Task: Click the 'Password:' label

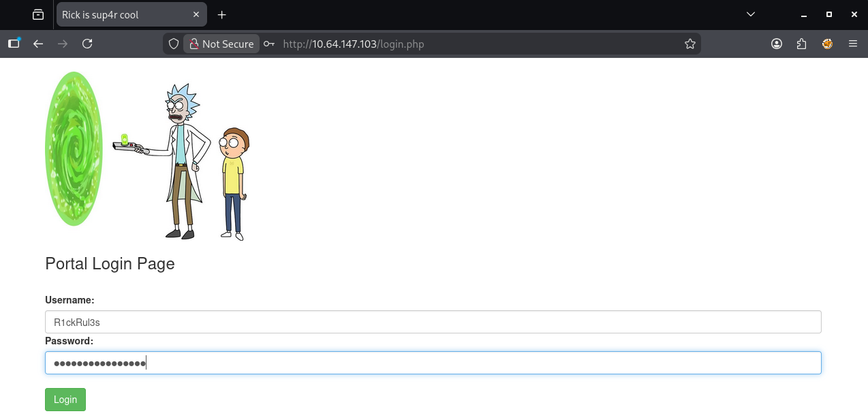Action: (69, 341)
